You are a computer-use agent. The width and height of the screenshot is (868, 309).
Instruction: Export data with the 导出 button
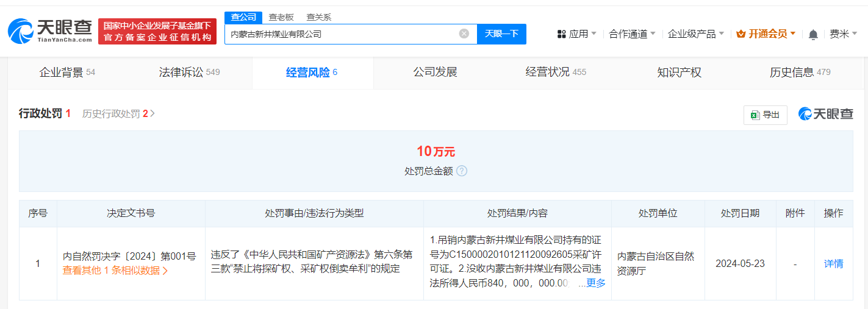pyautogui.click(x=765, y=115)
